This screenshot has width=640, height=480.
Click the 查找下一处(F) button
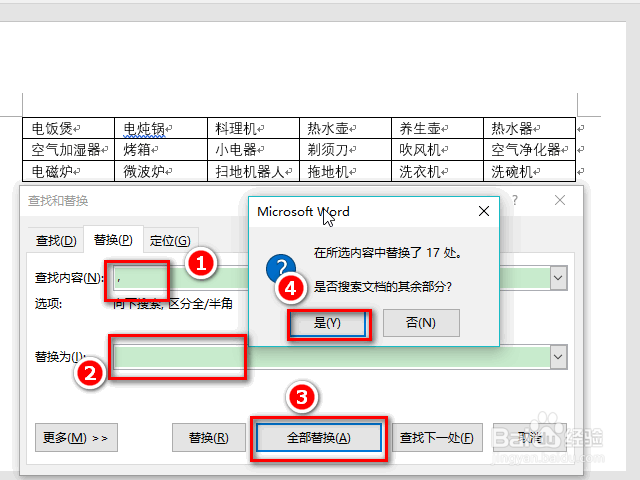(437, 438)
